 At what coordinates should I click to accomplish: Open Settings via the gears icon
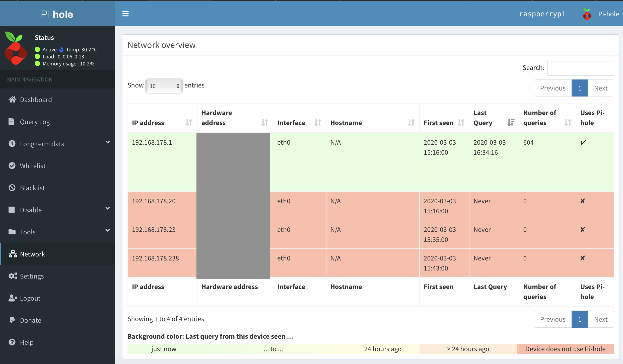pyautogui.click(x=13, y=276)
